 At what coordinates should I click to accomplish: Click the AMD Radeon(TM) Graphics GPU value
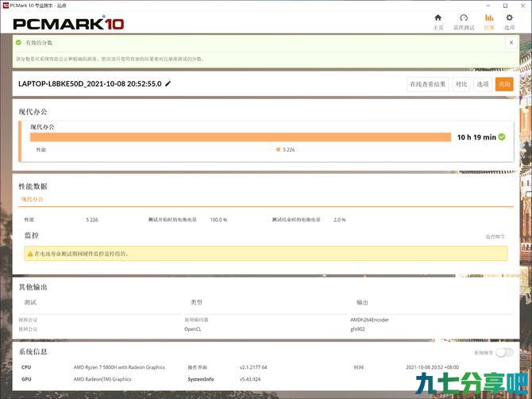(x=102, y=379)
